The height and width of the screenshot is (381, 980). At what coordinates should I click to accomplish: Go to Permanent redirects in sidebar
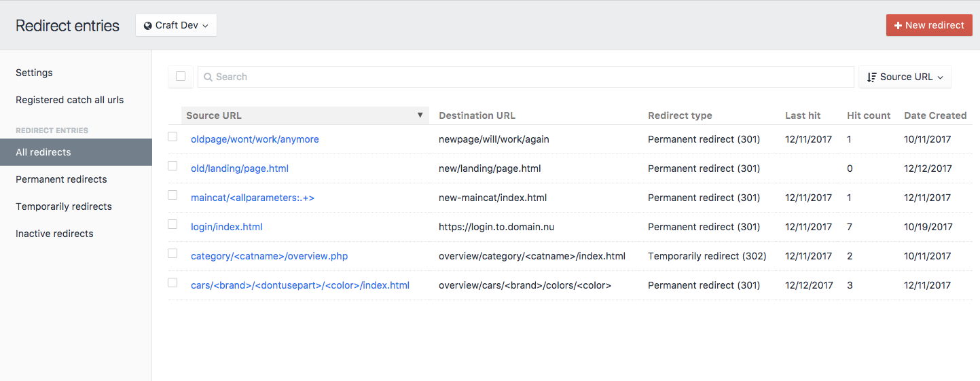(x=61, y=179)
